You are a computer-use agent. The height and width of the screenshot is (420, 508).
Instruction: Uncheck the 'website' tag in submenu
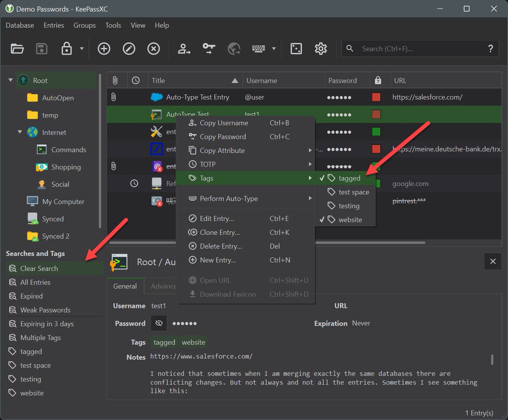pyautogui.click(x=345, y=220)
